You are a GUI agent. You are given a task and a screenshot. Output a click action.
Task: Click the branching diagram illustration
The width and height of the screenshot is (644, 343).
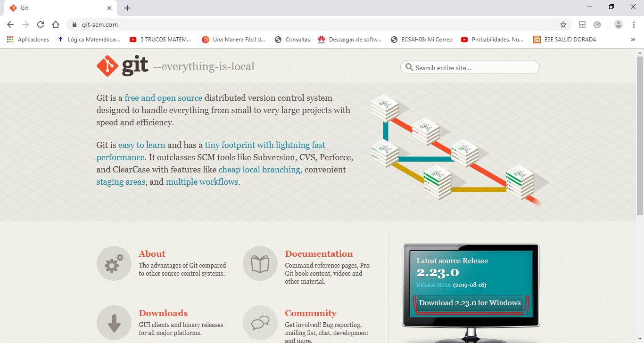[x=460, y=150]
